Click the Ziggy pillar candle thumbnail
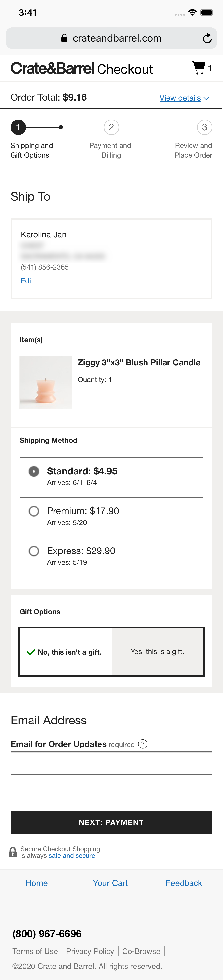Image resolution: width=223 pixels, height=980 pixels. point(46,382)
